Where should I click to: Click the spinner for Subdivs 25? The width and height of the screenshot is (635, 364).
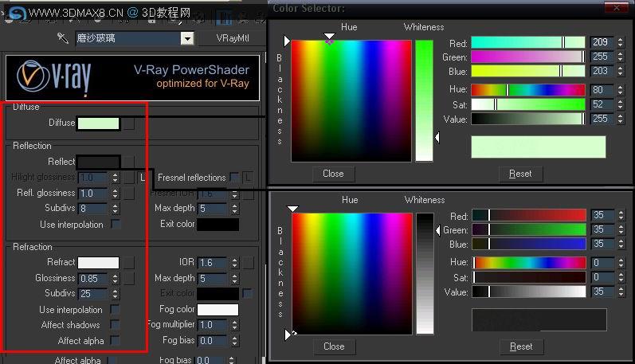click(115, 294)
